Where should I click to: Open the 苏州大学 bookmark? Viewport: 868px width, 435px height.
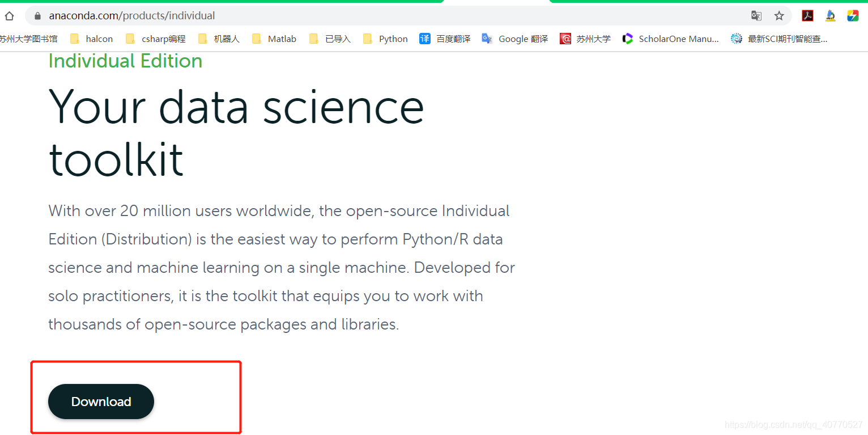[x=585, y=38]
